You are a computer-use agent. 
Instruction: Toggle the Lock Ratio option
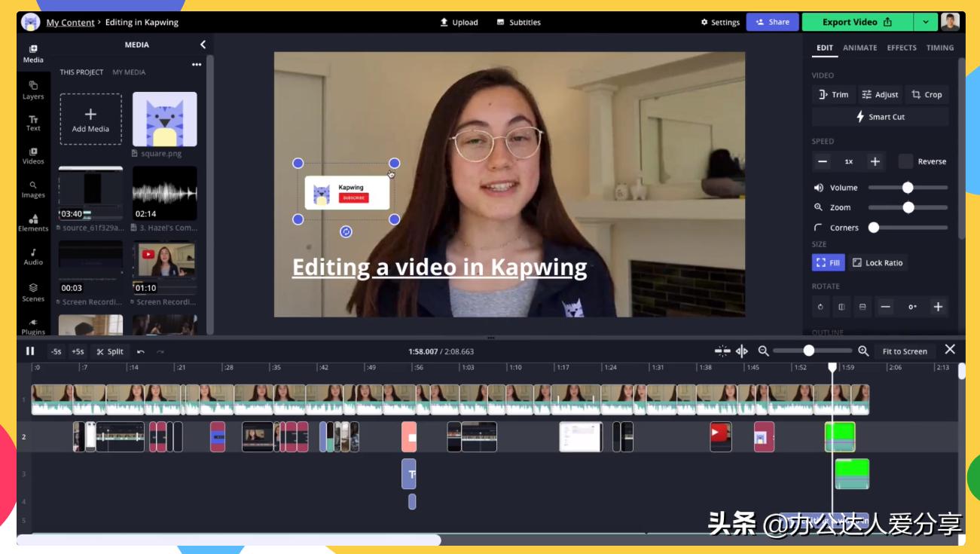click(878, 262)
